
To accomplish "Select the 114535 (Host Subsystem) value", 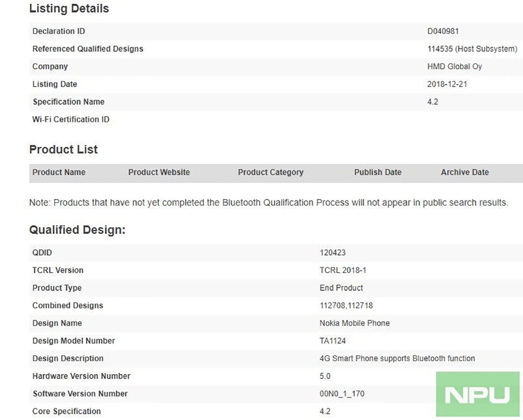I will (472, 48).
